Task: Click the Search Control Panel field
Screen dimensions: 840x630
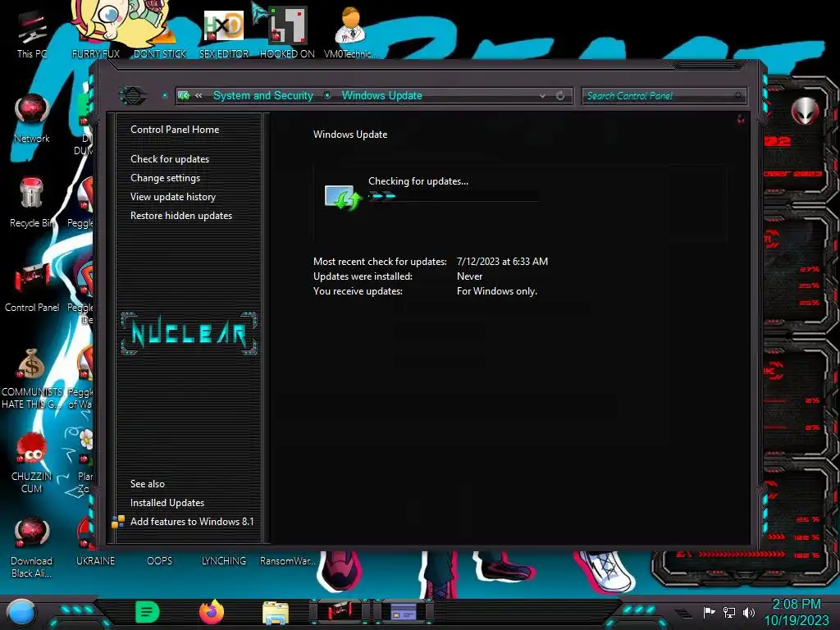Action: click(x=664, y=96)
